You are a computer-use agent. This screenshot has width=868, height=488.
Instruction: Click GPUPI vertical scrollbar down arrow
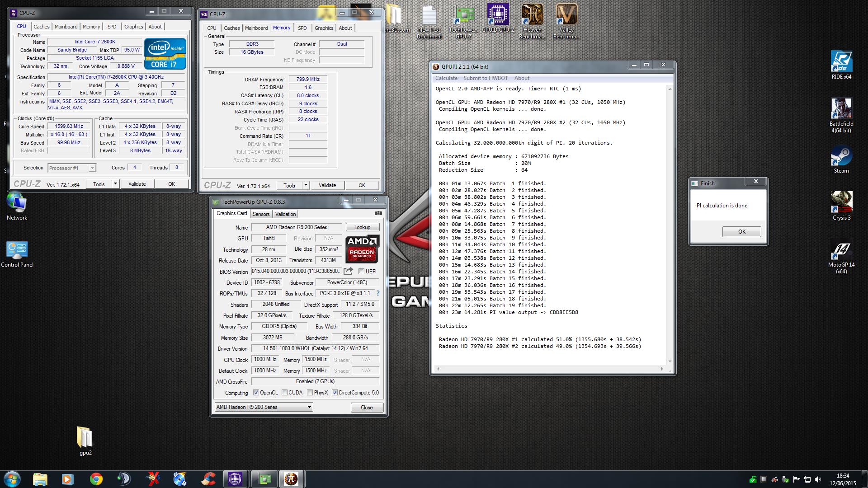pyautogui.click(x=670, y=361)
